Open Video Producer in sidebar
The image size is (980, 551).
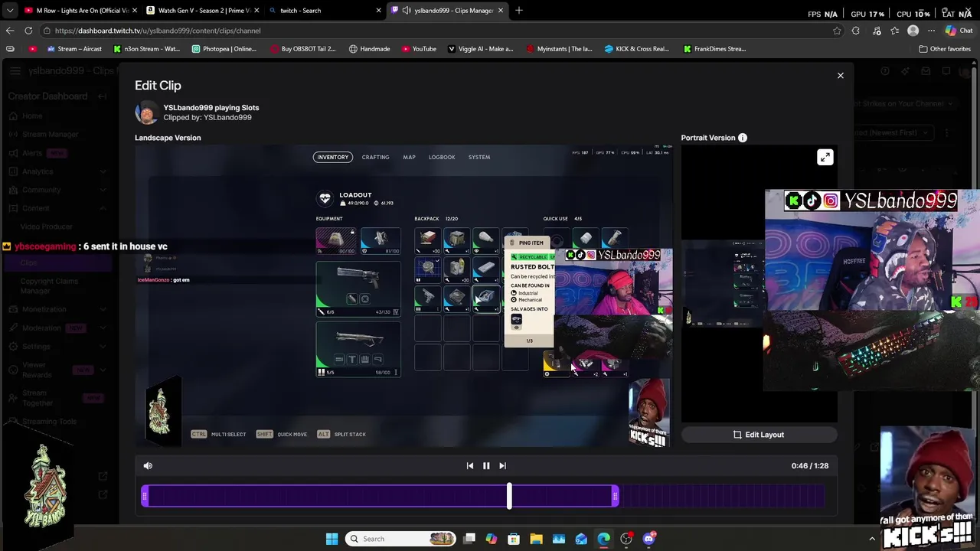pyautogui.click(x=46, y=227)
